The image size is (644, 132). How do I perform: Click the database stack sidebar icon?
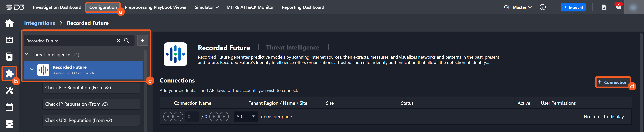9,124
